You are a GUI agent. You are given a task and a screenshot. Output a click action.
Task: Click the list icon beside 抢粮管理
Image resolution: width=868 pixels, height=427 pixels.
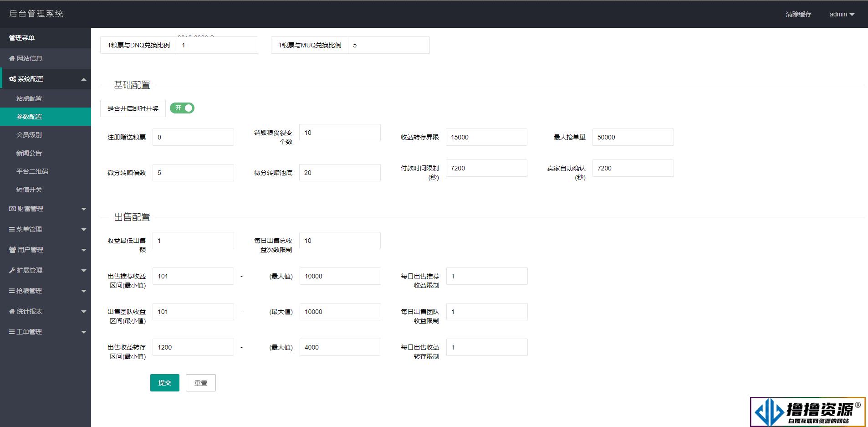pyautogui.click(x=12, y=291)
